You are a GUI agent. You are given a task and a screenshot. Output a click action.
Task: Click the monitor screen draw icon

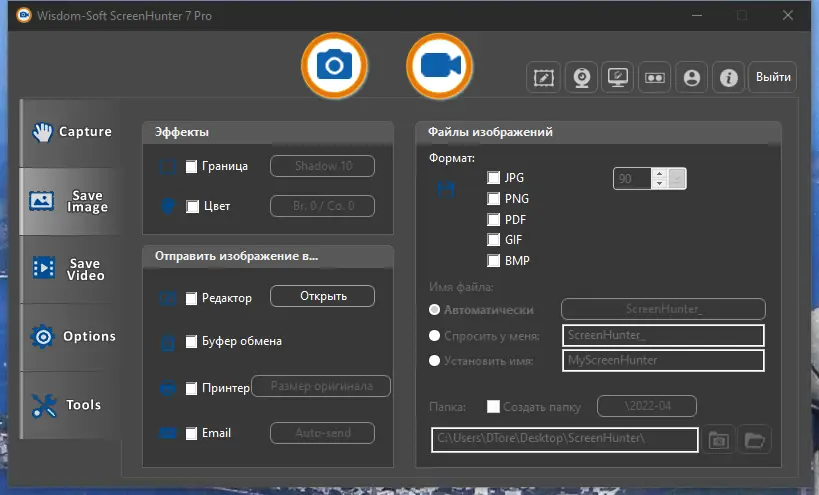[x=618, y=77]
